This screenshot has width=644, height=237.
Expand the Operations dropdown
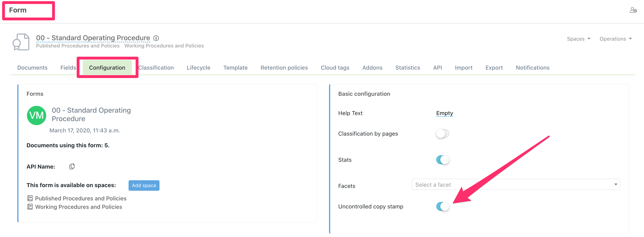615,39
